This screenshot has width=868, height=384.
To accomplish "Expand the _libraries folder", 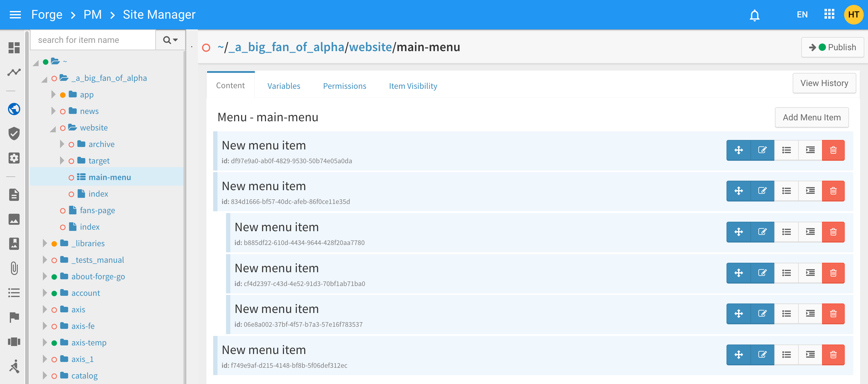I will pyautogui.click(x=45, y=243).
